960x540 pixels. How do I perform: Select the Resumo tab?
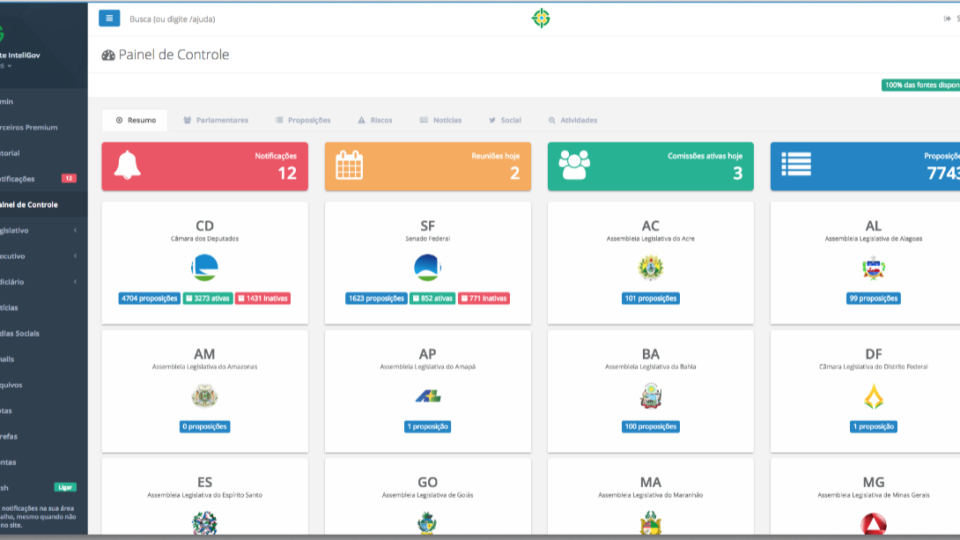pos(136,120)
